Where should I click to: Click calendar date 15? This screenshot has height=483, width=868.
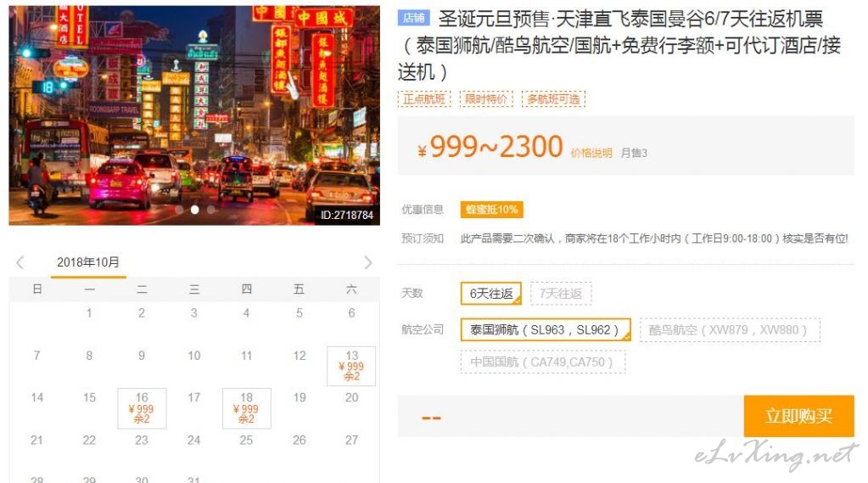(x=89, y=398)
